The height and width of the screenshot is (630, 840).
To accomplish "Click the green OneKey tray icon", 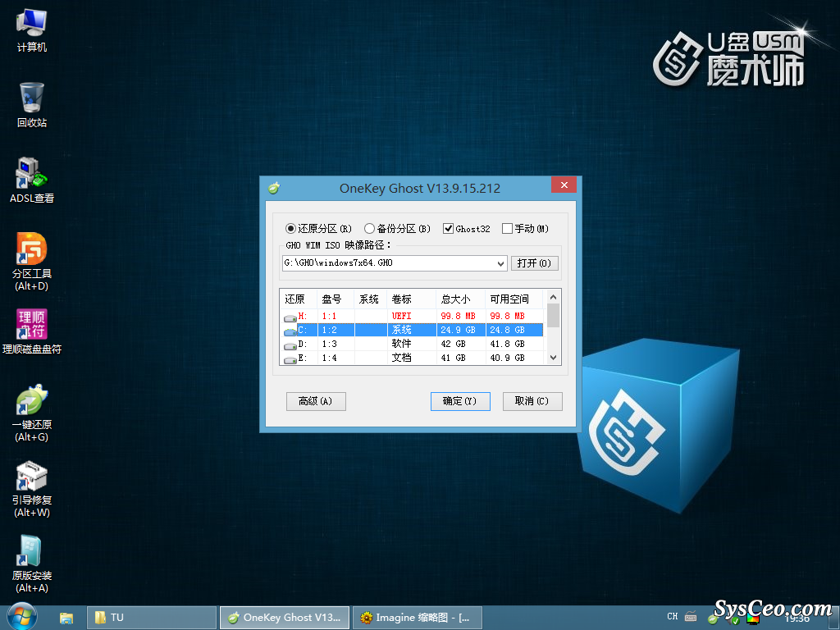I will (713, 619).
